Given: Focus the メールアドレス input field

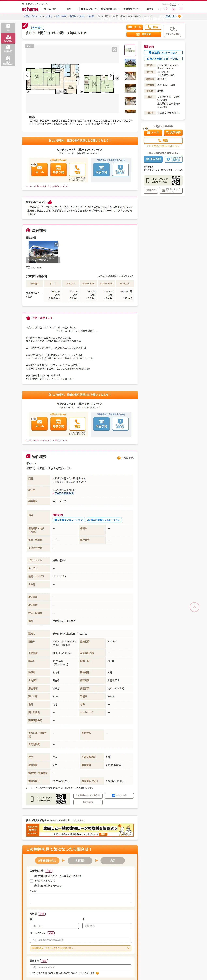Looking at the screenshot, I should [x=81, y=940].
